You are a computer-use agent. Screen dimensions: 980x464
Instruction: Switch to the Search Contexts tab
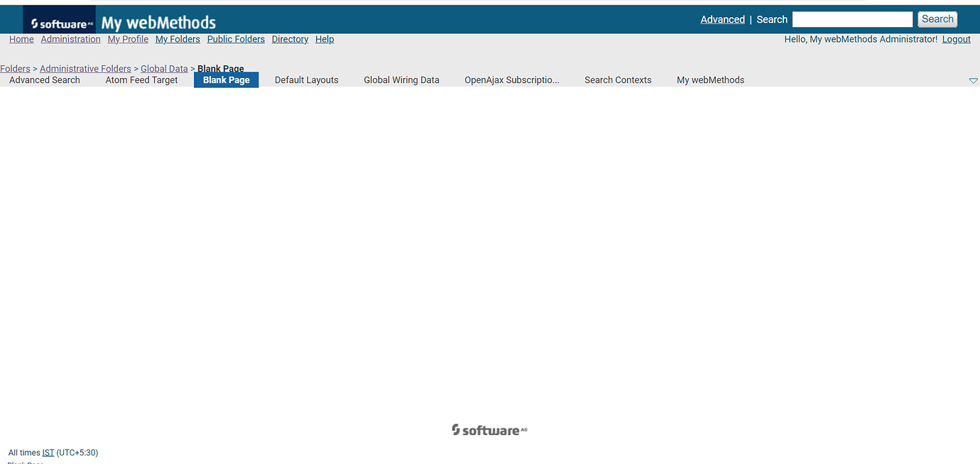618,80
